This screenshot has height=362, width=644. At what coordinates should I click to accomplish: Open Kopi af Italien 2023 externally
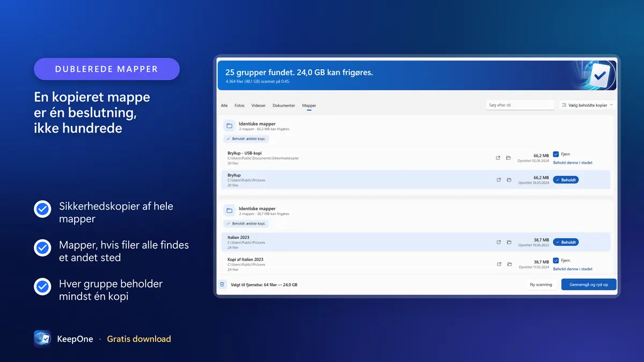tap(499, 264)
